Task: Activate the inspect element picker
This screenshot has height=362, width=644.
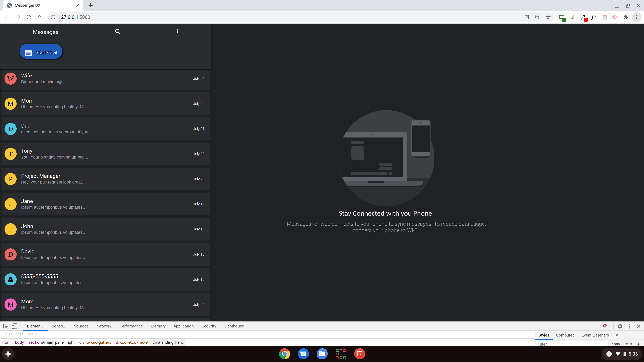Action: point(6,326)
